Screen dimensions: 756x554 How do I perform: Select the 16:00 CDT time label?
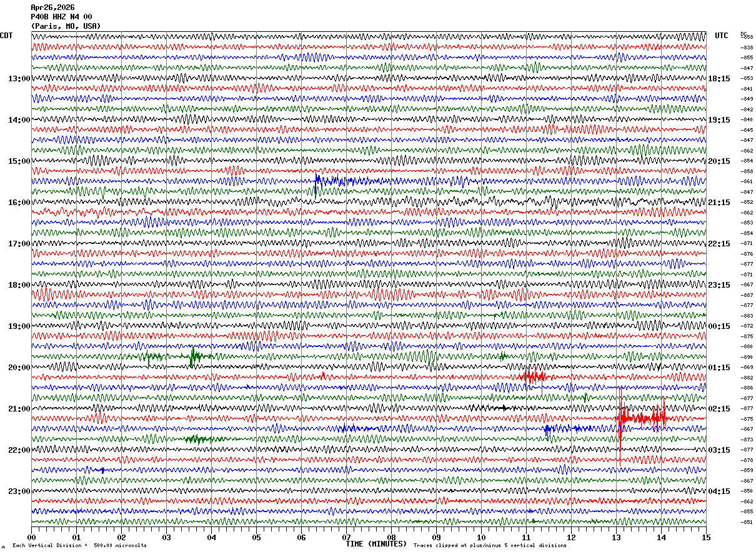tap(19, 203)
